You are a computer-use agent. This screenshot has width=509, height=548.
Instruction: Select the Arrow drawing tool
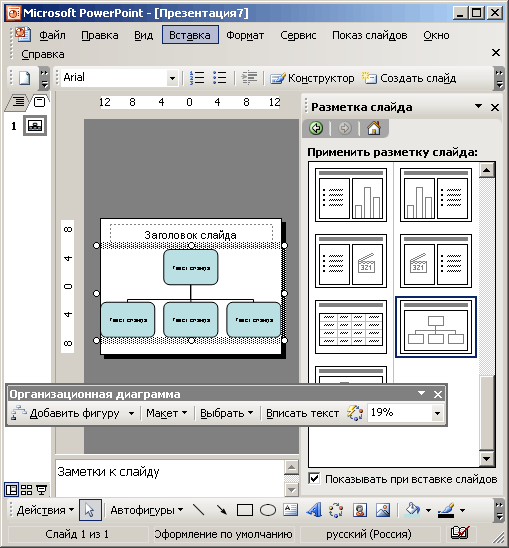(222, 510)
